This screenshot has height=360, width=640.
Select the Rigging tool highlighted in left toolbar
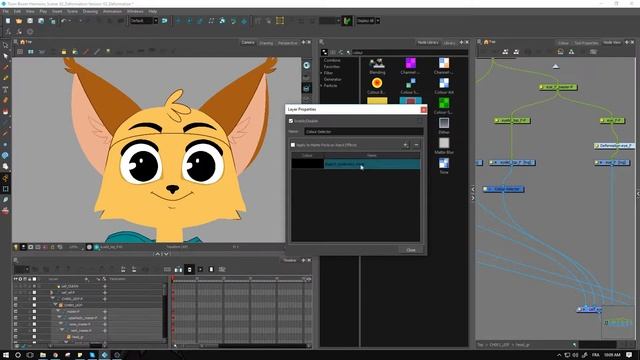pyautogui.click(x=5, y=178)
